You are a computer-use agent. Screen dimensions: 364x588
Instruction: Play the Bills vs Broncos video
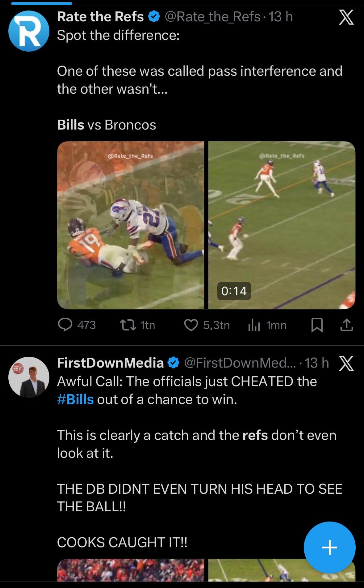coord(206,225)
